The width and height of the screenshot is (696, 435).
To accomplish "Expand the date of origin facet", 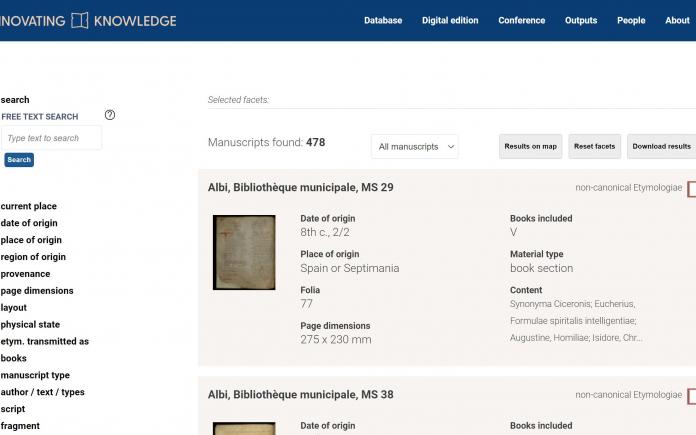I will pos(29,223).
